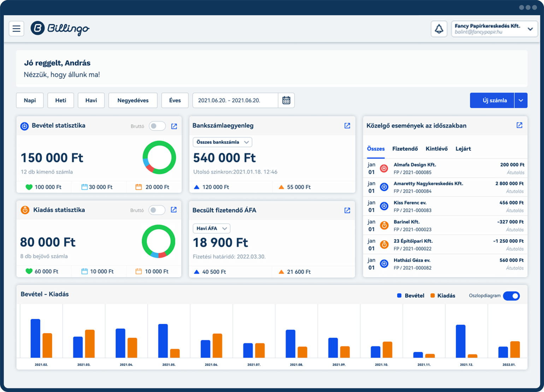Switch to the Kintlévő tab
This screenshot has width=544, height=392.
click(x=437, y=149)
